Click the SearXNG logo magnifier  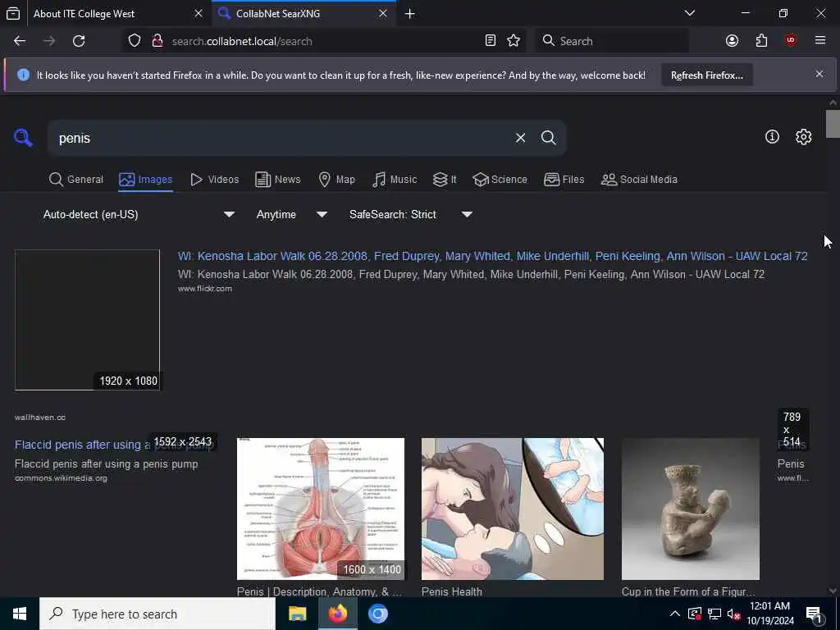pos(23,138)
